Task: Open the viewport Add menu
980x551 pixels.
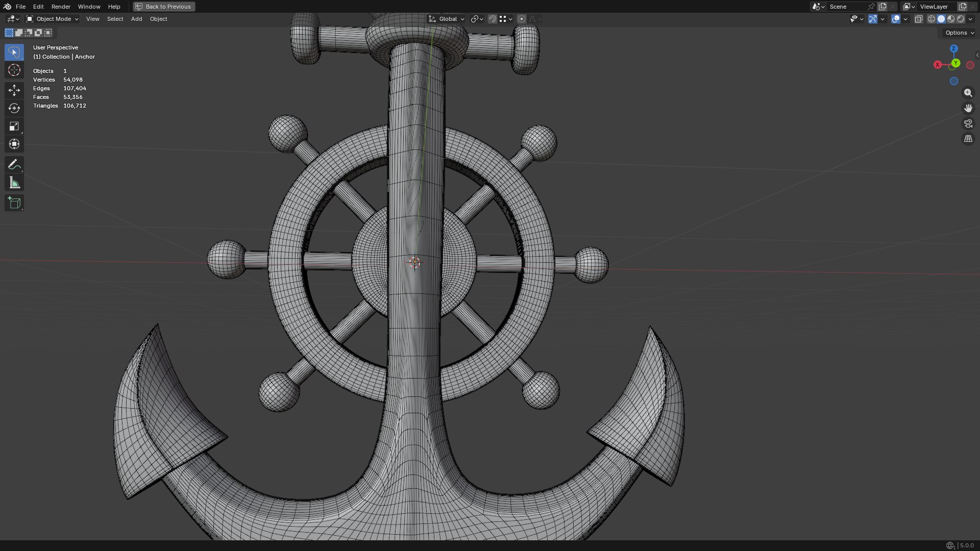Action: pos(136,19)
